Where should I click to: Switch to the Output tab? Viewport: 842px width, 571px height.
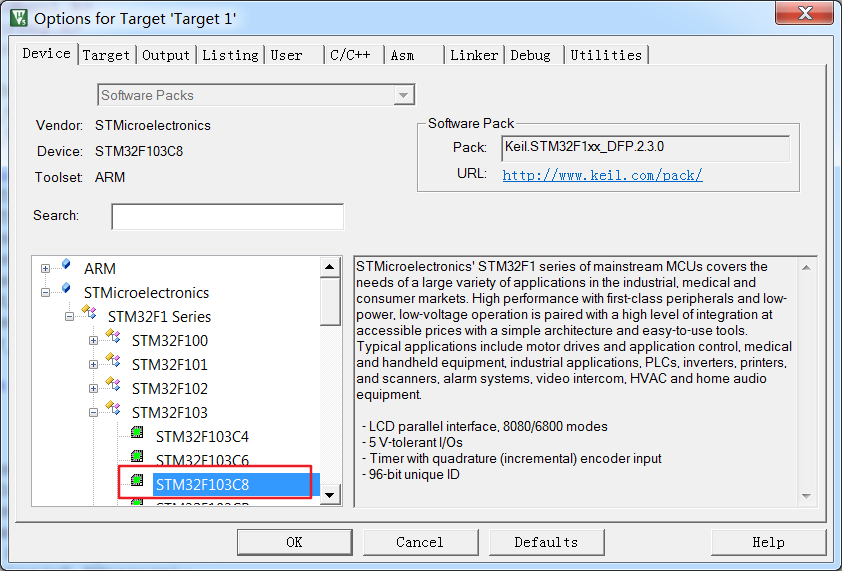[x=166, y=55]
